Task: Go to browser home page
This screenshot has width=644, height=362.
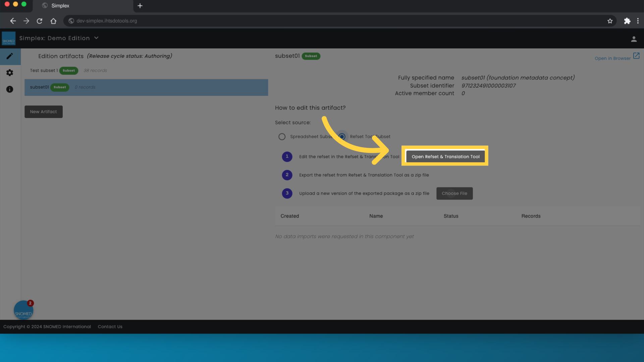Action: 53,21
